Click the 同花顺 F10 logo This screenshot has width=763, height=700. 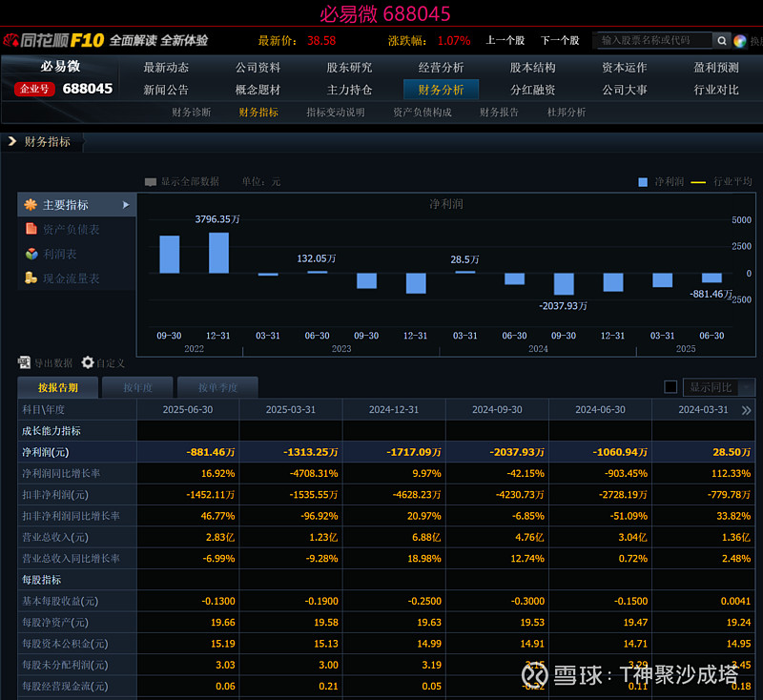(53, 40)
